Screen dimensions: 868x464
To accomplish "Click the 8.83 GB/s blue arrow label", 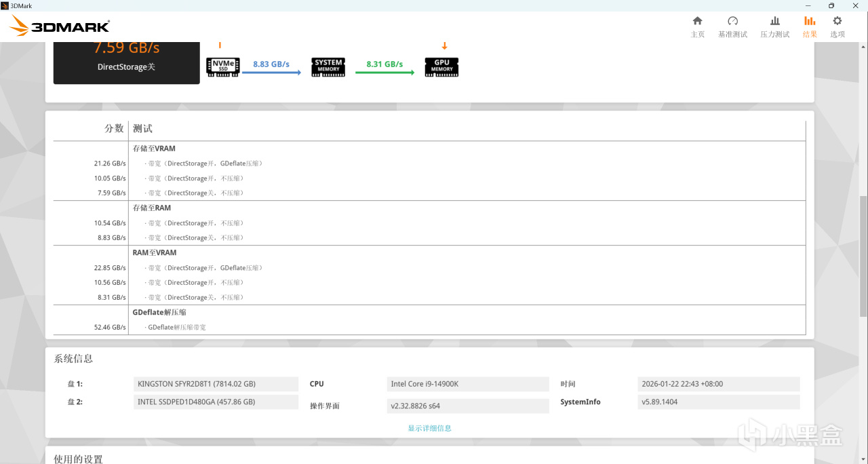I will pos(271,64).
